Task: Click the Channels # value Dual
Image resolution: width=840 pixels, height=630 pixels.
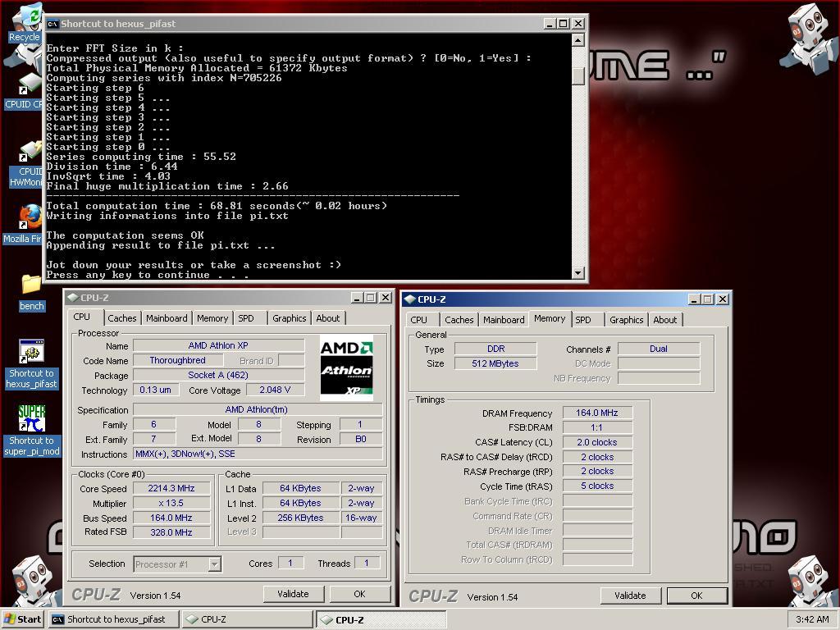Action: click(x=659, y=349)
